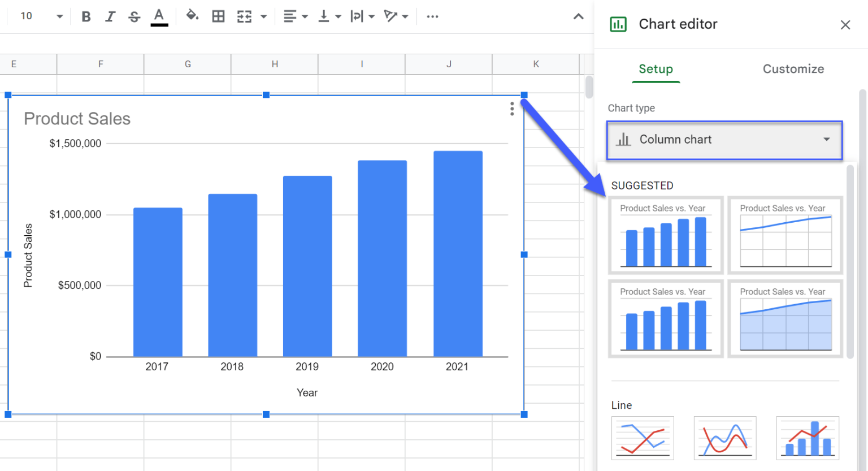
Task: Apply italic formatting
Action: [110, 16]
